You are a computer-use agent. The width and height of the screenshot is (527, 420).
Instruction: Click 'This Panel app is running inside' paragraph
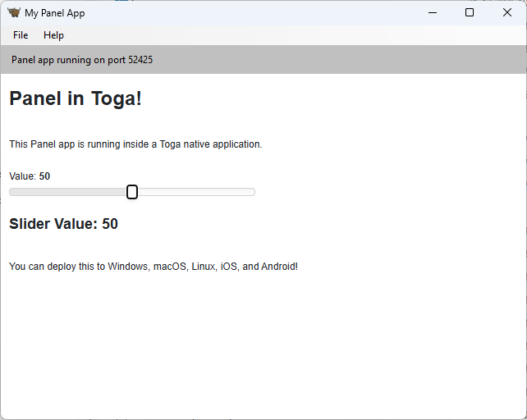[x=135, y=144]
